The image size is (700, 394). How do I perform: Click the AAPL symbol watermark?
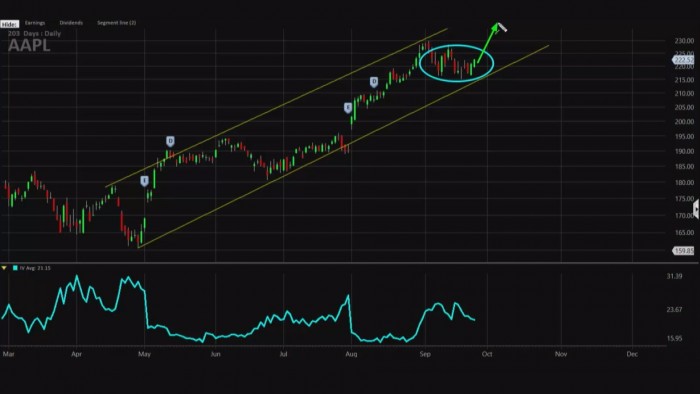[29, 46]
